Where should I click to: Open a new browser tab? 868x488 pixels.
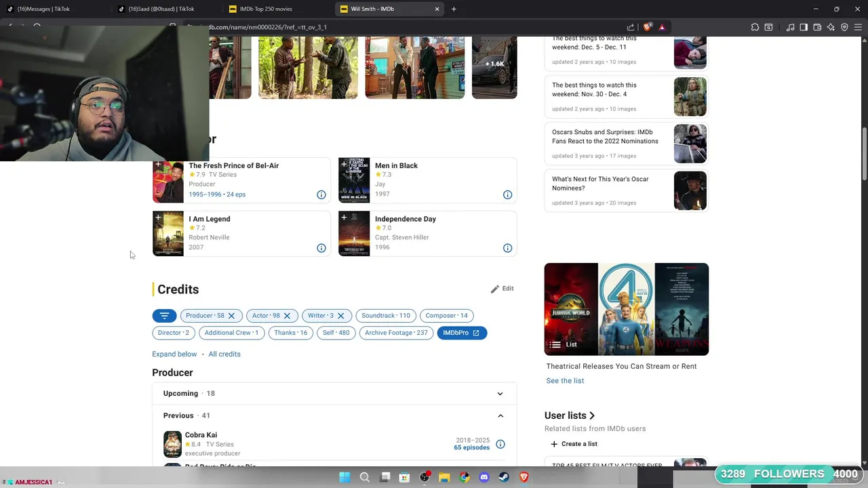(x=454, y=9)
